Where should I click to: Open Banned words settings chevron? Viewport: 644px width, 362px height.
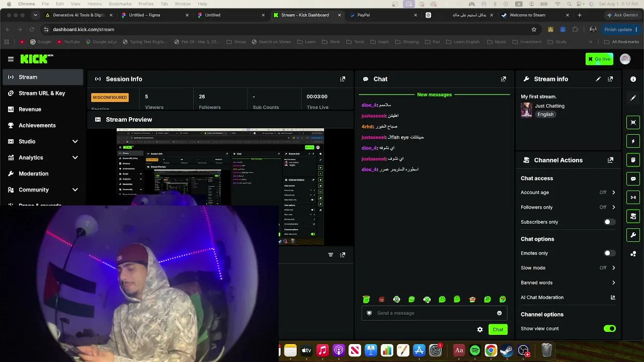click(613, 283)
